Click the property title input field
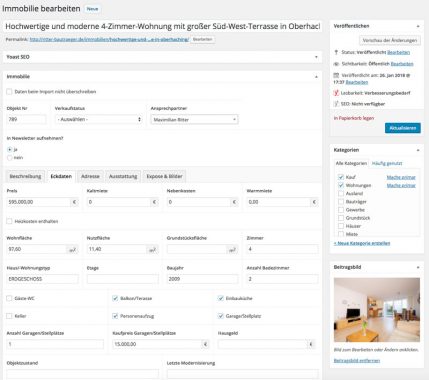The image size is (429, 380). pyautogui.click(x=163, y=26)
